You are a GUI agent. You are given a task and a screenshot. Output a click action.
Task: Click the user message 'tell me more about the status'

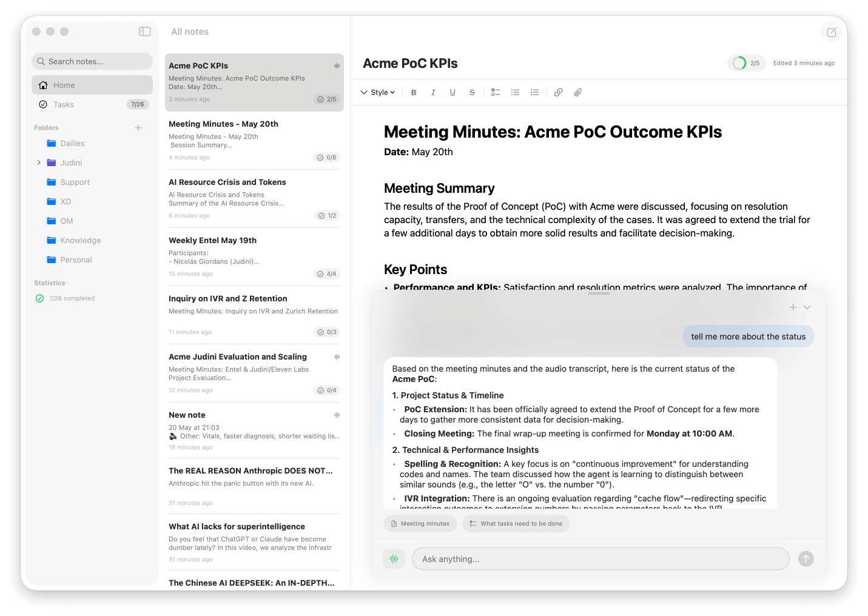(749, 336)
